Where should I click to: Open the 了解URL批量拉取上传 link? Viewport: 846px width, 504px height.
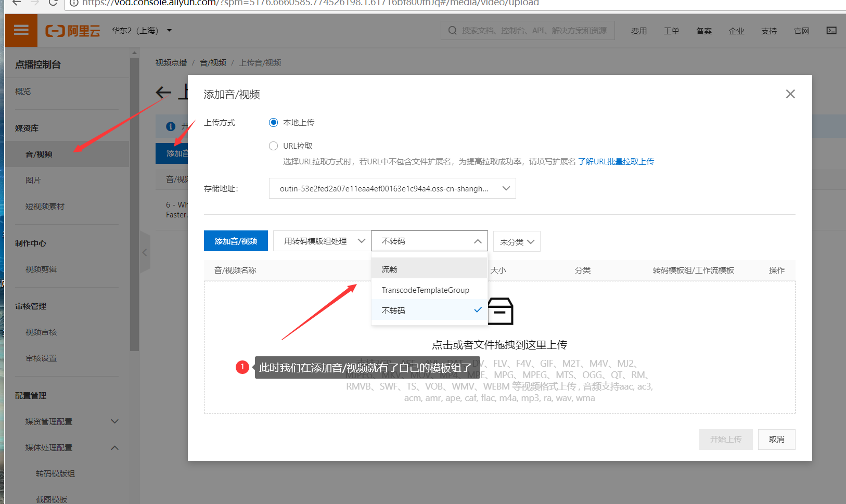(616, 161)
